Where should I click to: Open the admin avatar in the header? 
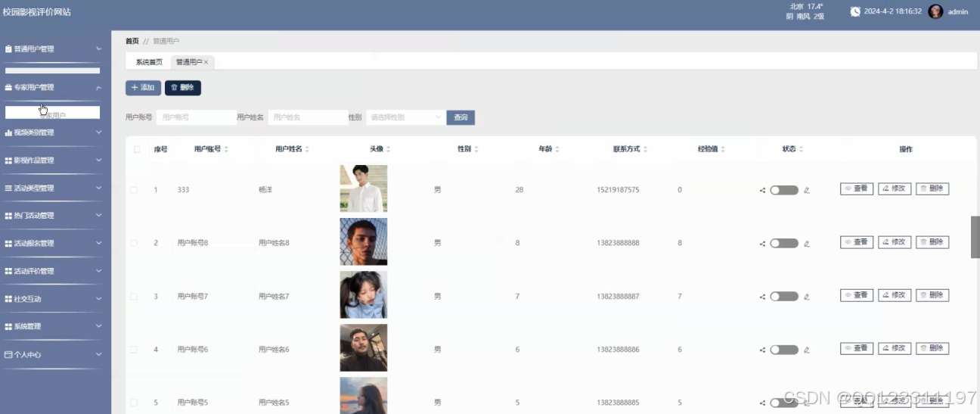click(x=935, y=11)
